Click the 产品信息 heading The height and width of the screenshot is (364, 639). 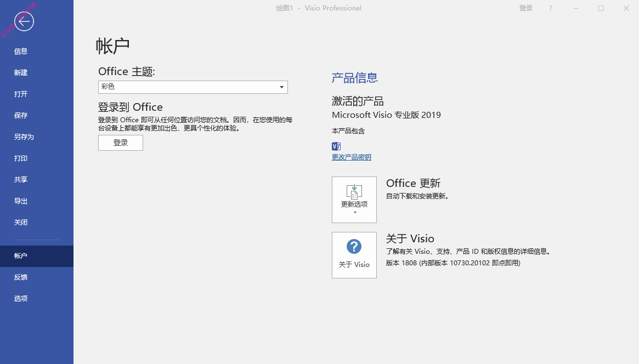(x=354, y=78)
